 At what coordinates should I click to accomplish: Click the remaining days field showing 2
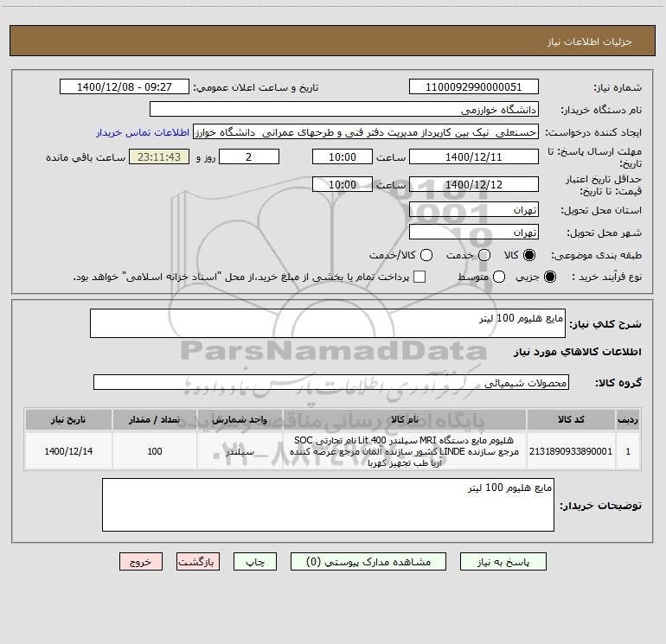(x=249, y=157)
